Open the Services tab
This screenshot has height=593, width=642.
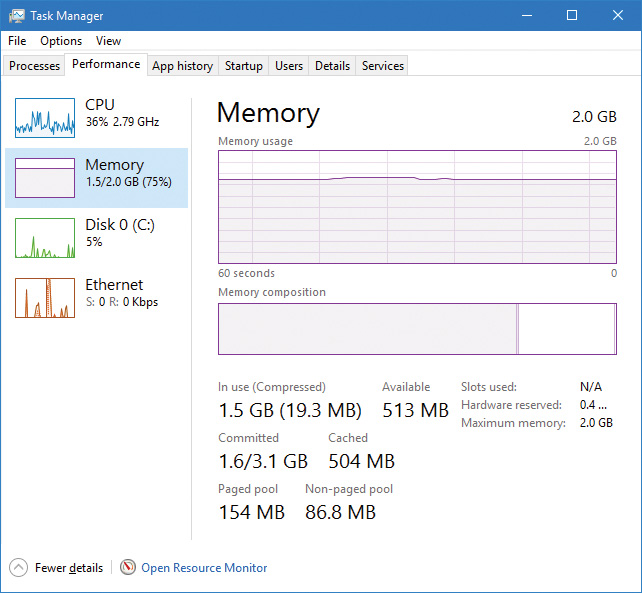383,66
